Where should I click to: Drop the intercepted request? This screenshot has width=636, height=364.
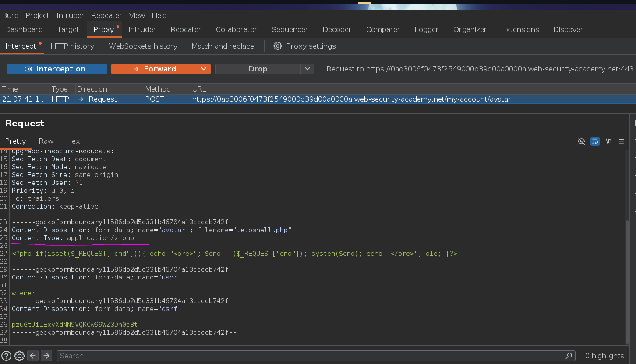258,69
